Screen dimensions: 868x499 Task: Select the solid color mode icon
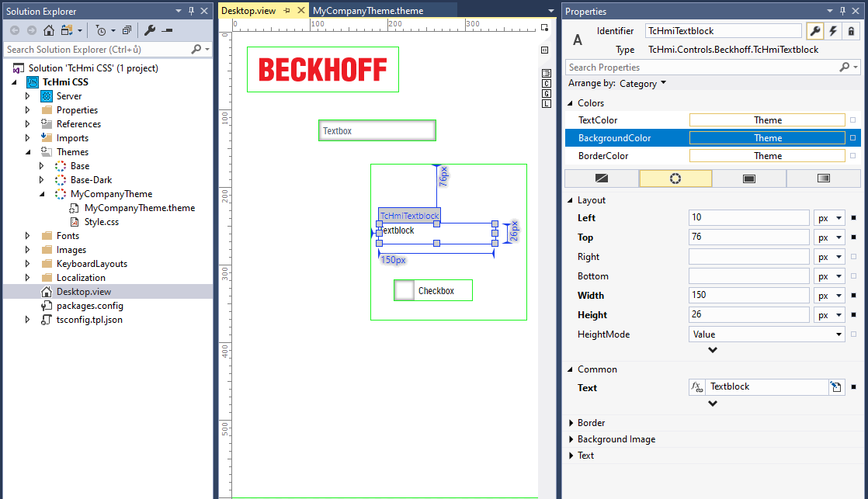click(x=749, y=178)
